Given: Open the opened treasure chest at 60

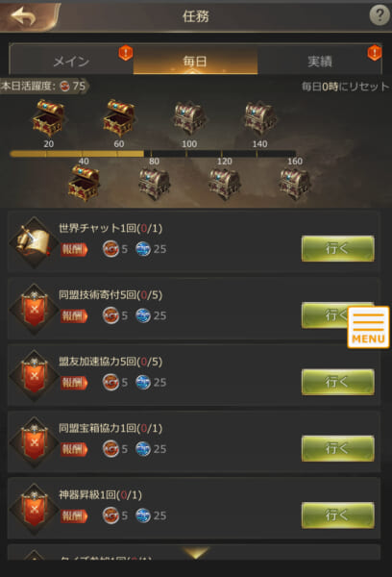Looking at the screenshot, I should [x=119, y=117].
